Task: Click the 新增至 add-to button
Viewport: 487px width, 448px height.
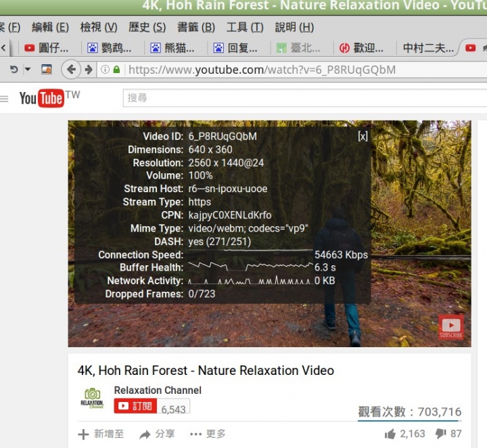Action: tap(101, 434)
